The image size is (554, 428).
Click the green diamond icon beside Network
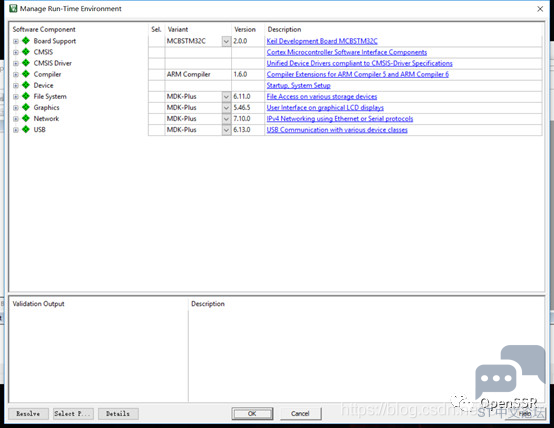pyautogui.click(x=26, y=118)
